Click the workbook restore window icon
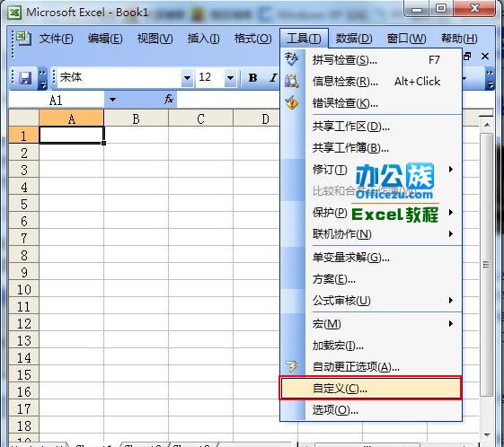 [x=467, y=57]
